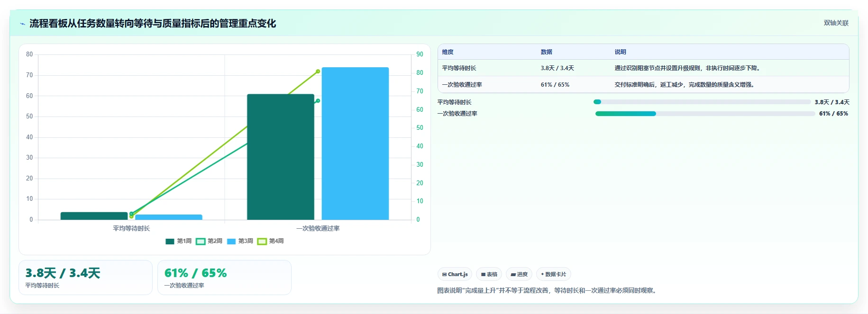Click the 进度 tag chip
Image resolution: width=868 pixels, height=314 pixels.
pyautogui.click(x=519, y=274)
